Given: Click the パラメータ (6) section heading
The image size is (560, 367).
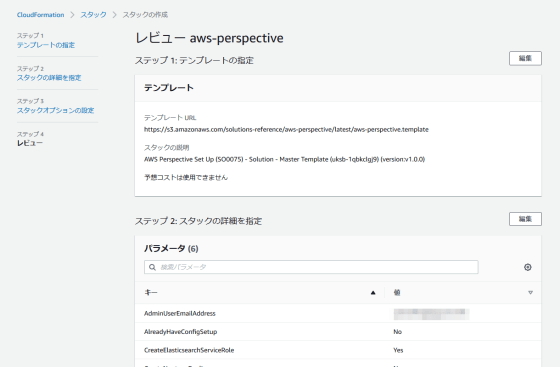Looking at the screenshot, I should pos(171,248).
